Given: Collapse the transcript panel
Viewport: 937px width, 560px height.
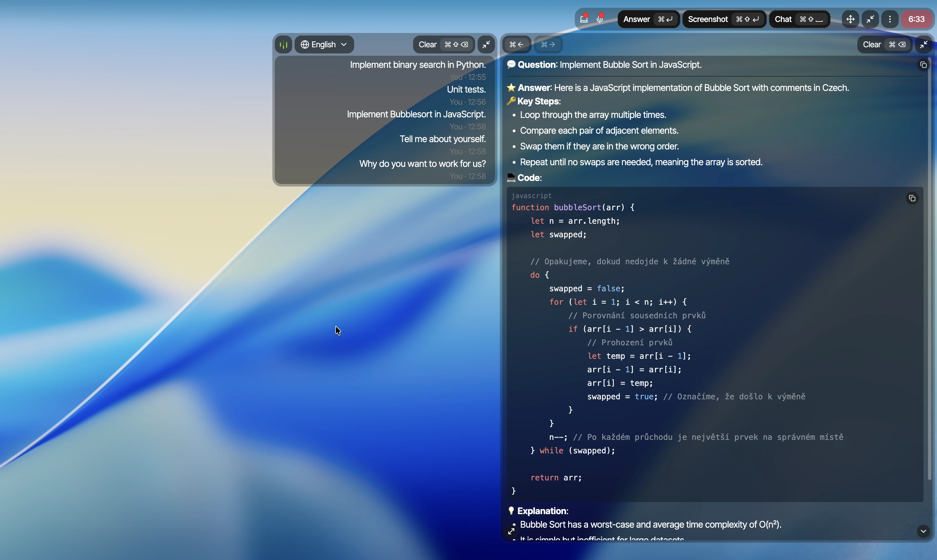Looking at the screenshot, I should 486,44.
